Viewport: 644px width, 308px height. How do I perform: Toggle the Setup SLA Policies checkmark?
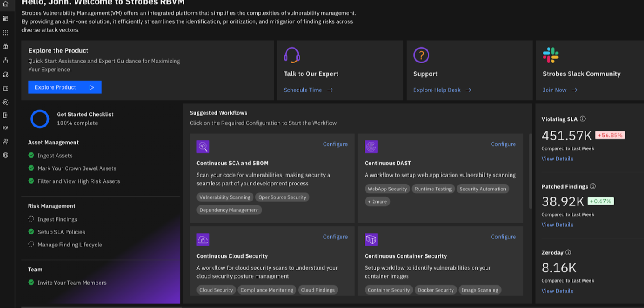click(x=31, y=231)
